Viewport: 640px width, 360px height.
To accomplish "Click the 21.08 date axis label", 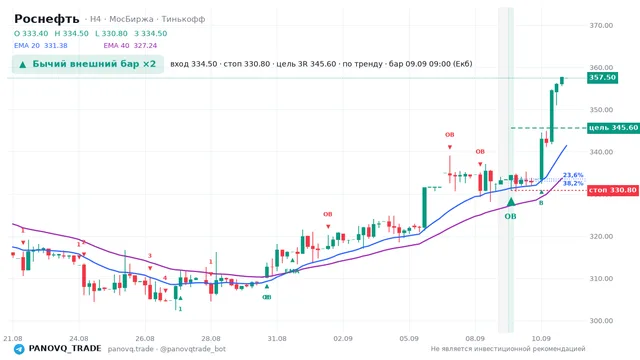I will coord(13,338).
